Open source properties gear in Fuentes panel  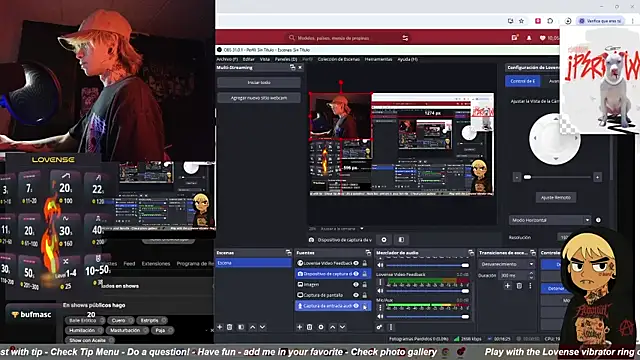tap(321, 327)
